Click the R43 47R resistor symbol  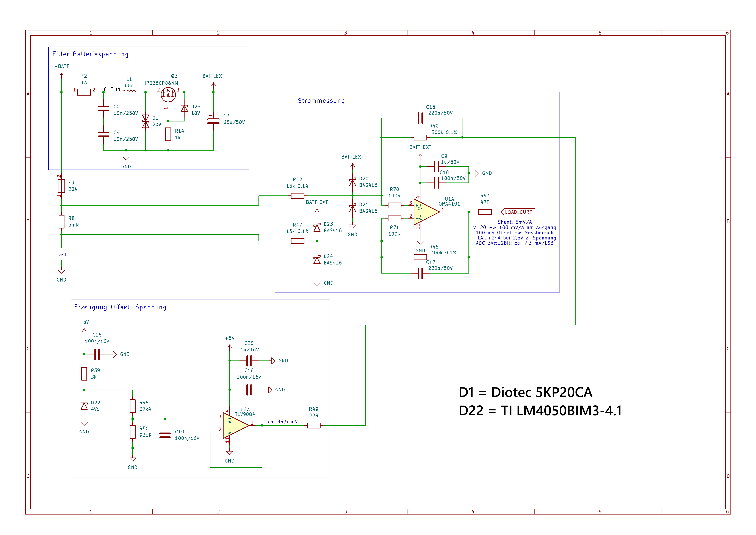click(485, 212)
